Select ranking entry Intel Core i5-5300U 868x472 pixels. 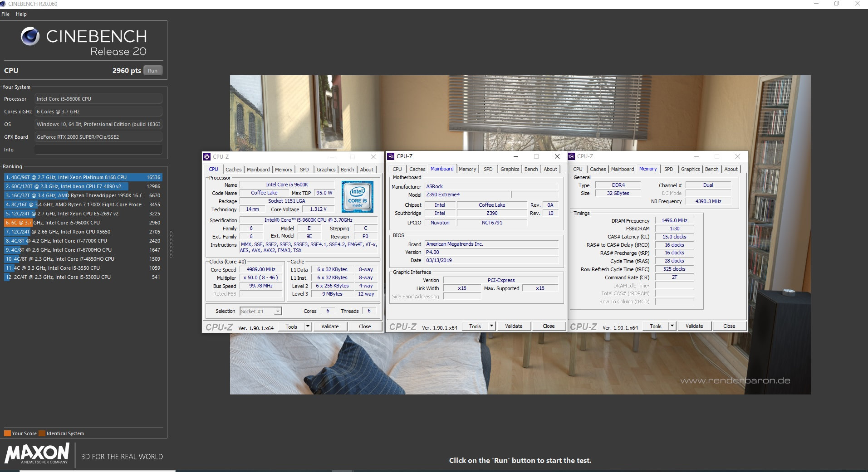point(83,277)
